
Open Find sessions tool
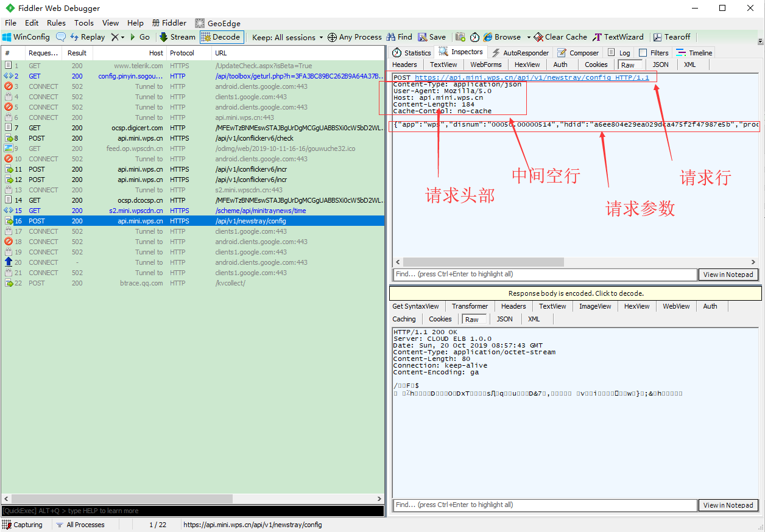(x=399, y=37)
